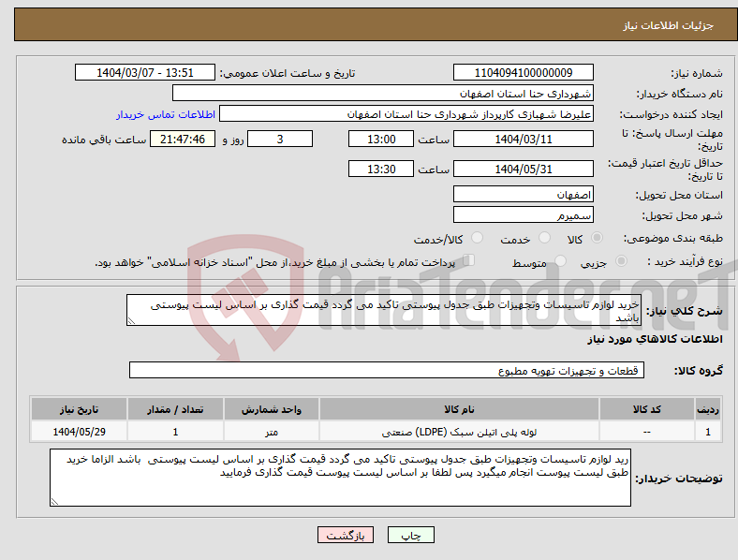This screenshot has width=738, height=560.
Task: Click the response deadline date 1404/03/11
Action: pyautogui.click(x=524, y=139)
